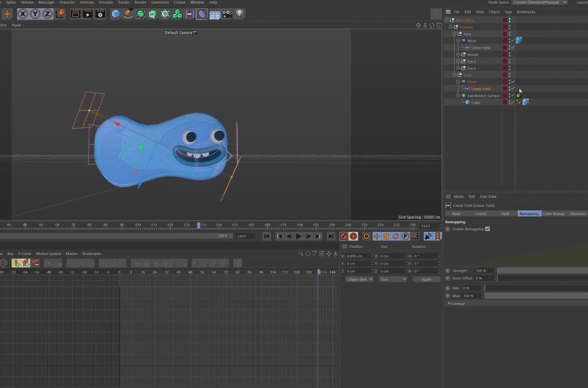Screen dimensions: 588x388
Task: Click the Render Settings clapperboard gear icon
Action: (x=100, y=14)
